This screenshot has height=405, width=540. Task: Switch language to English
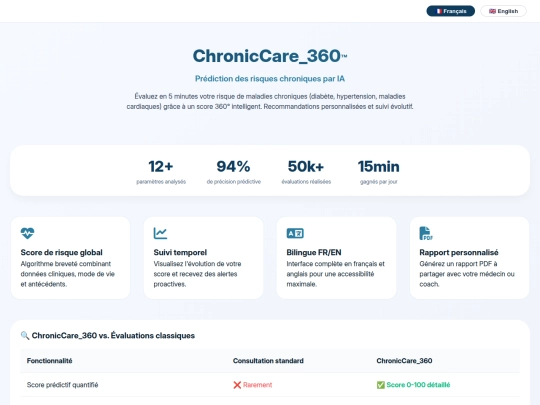click(503, 11)
